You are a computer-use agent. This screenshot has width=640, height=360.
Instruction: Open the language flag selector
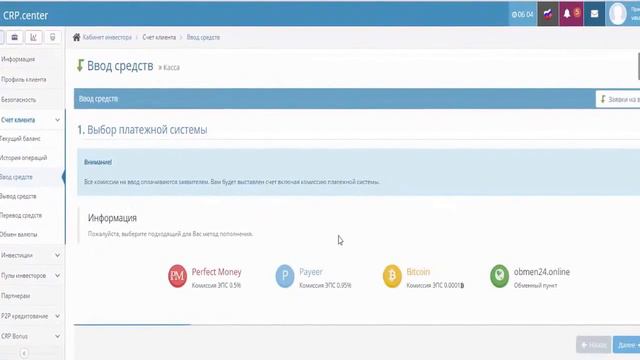coord(548,14)
